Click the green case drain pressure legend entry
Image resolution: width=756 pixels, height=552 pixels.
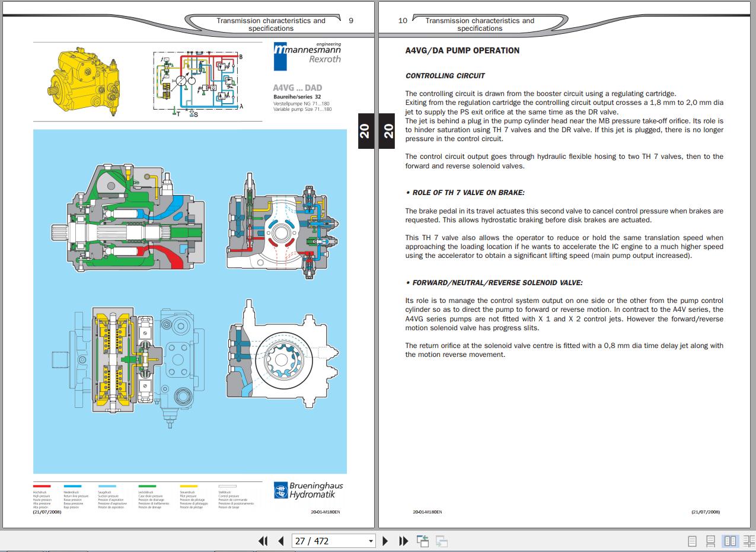pos(154,497)
